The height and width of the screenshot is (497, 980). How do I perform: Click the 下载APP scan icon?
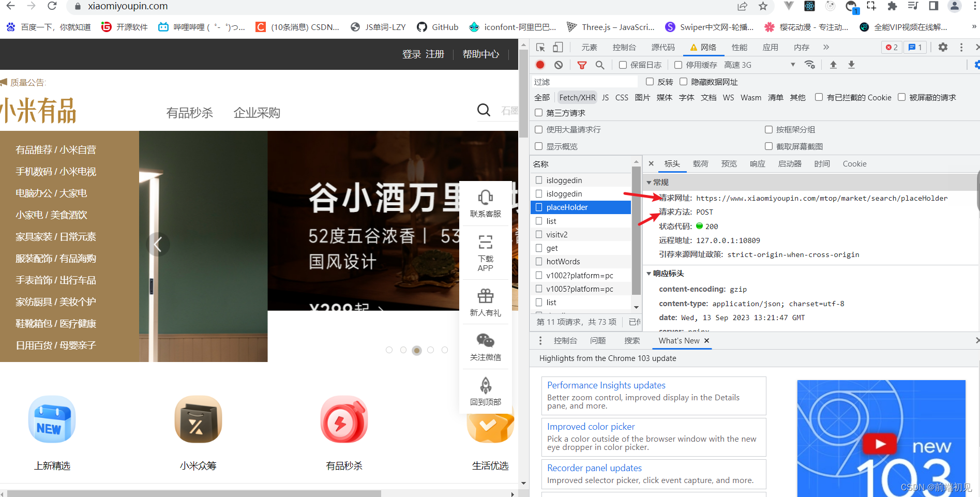tap(486, 242)
